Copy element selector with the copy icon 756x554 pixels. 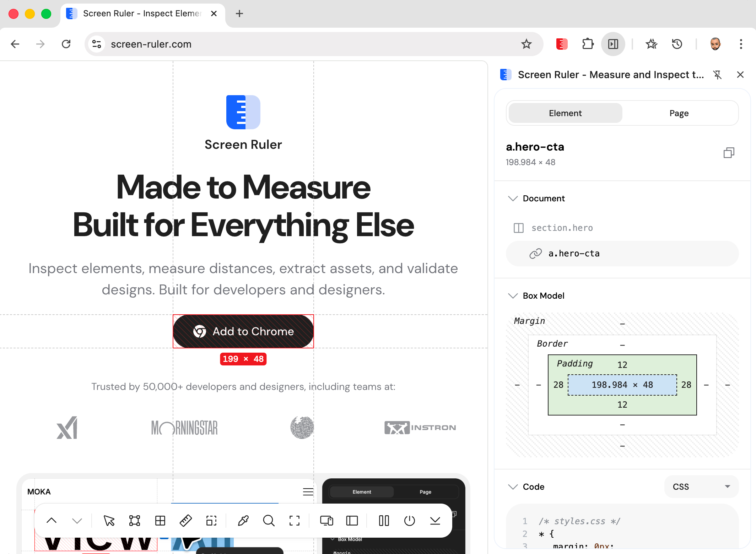(x=729, y=153)
